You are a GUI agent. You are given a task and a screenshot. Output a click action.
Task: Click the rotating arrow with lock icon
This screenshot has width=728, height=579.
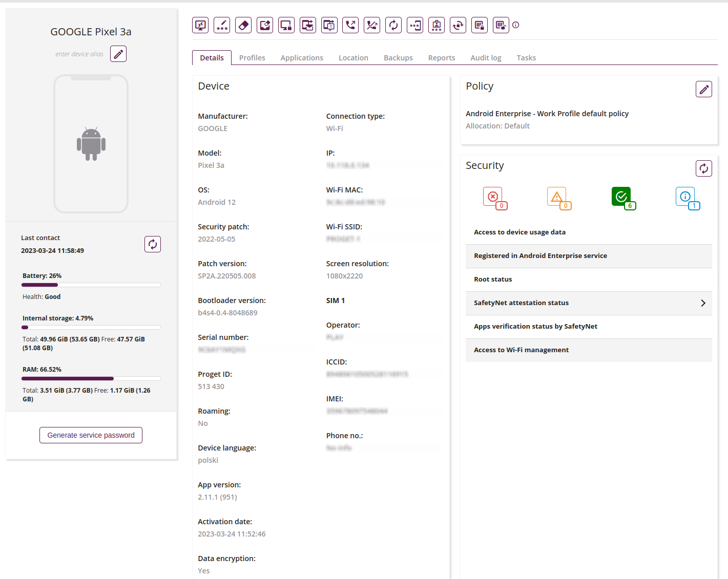pos(458,25)
